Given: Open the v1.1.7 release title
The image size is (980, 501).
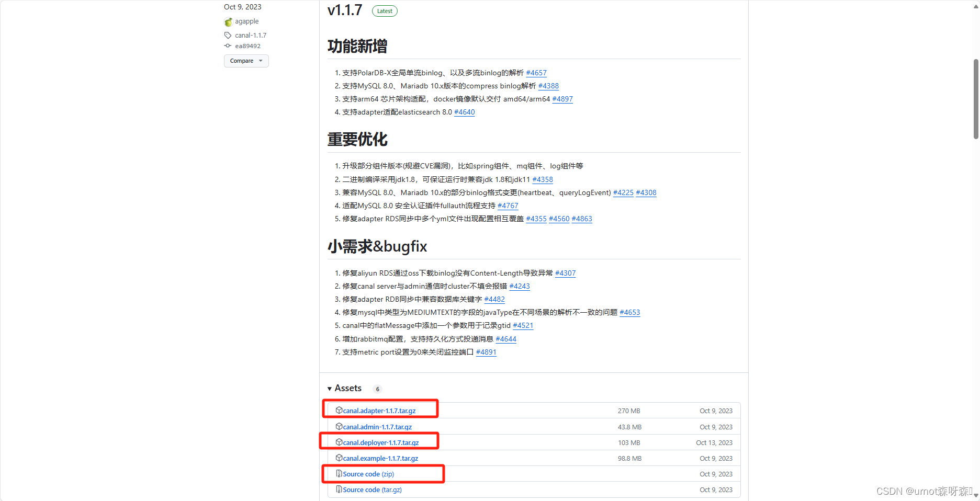Looking at the screenshot, I should [x=345, y=10].
